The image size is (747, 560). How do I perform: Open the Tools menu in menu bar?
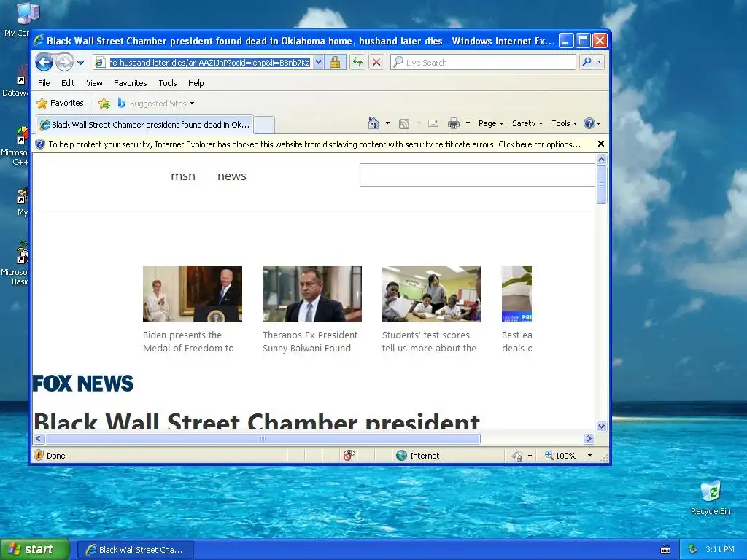coord(168,83)
